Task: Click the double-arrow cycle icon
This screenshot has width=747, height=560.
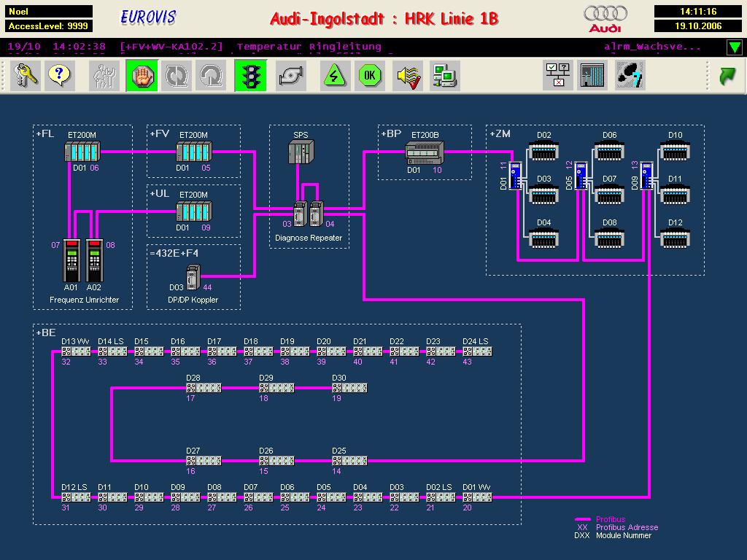Action: click(x=177, y=75)
